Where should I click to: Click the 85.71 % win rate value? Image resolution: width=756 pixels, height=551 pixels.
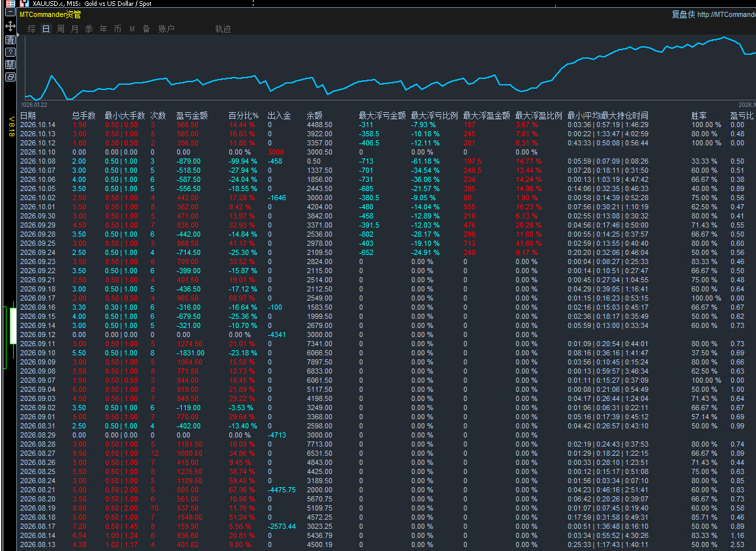(x=705, y=517)
